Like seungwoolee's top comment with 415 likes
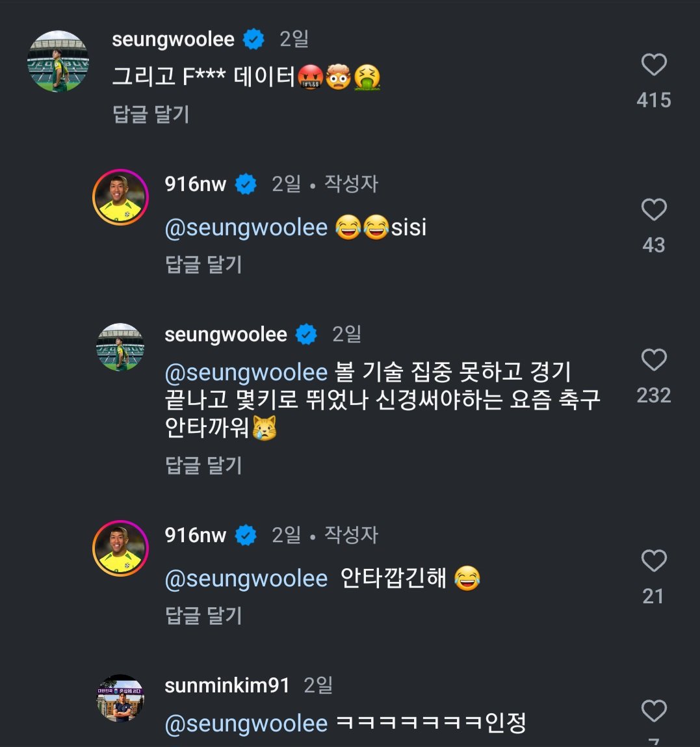 [654, 65]
